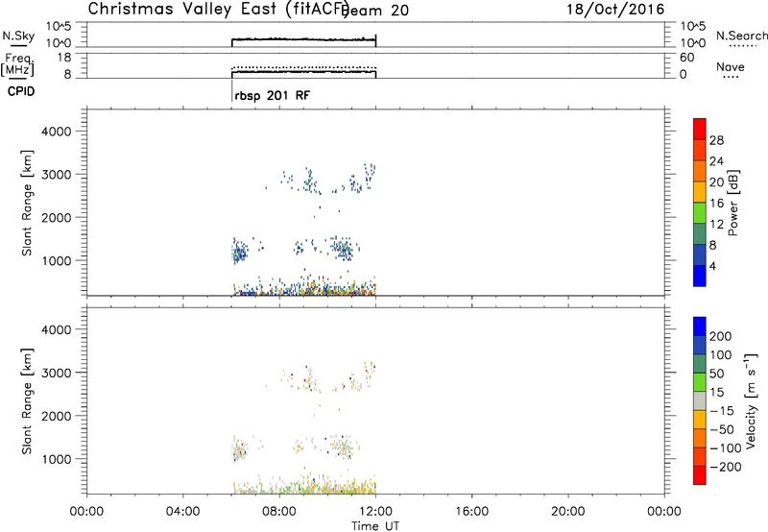Click the '18' frequency axis tick label
The width and height of the screenshot is (768, 532).
[63, 58]
